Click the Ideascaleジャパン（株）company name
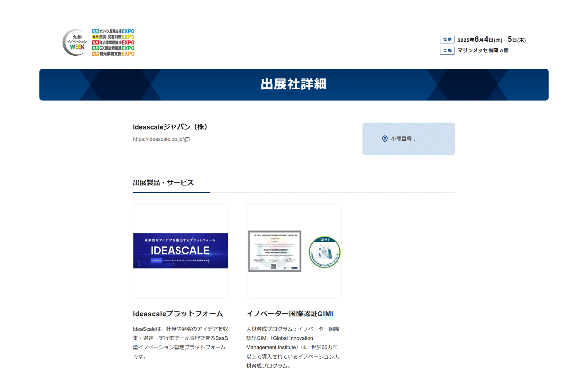588x380 pixels. click(x=170, y=127)
